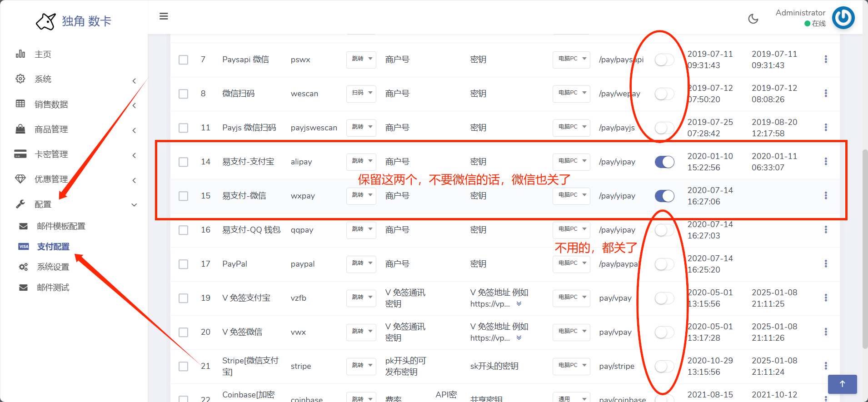The image size is (868, 402).
Task: Click the 系统 gear icon
Action: point(20,79)
